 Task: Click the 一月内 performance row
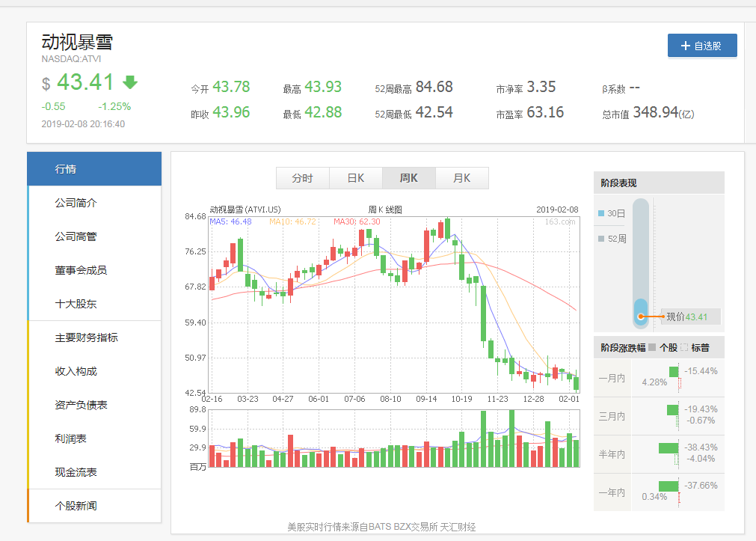(x=659, y=378)
